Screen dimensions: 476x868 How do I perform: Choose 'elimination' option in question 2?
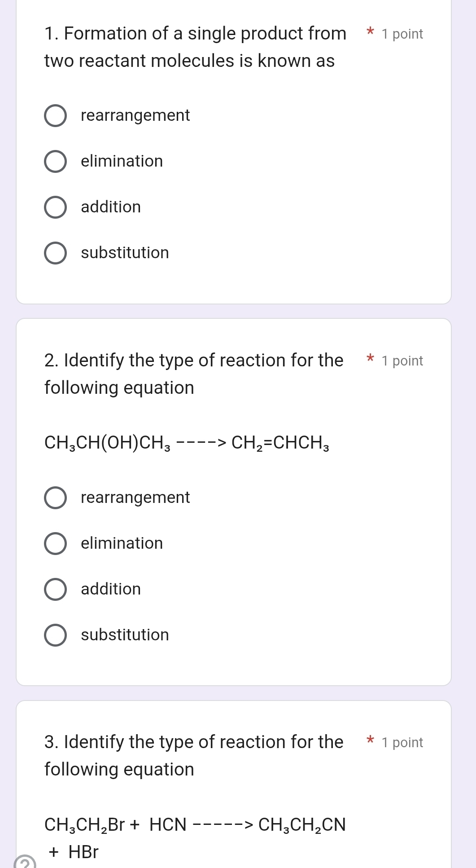[56, 544]
